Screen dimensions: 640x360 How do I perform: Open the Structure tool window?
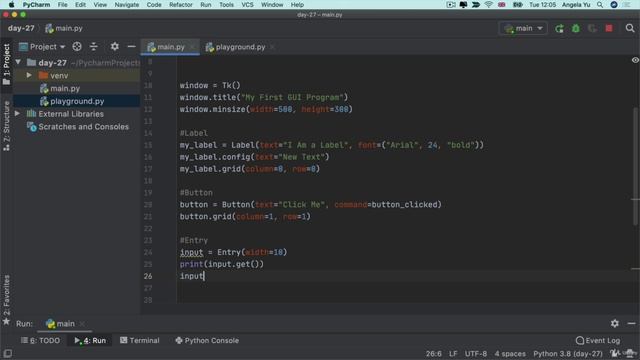tap(6, 126)
